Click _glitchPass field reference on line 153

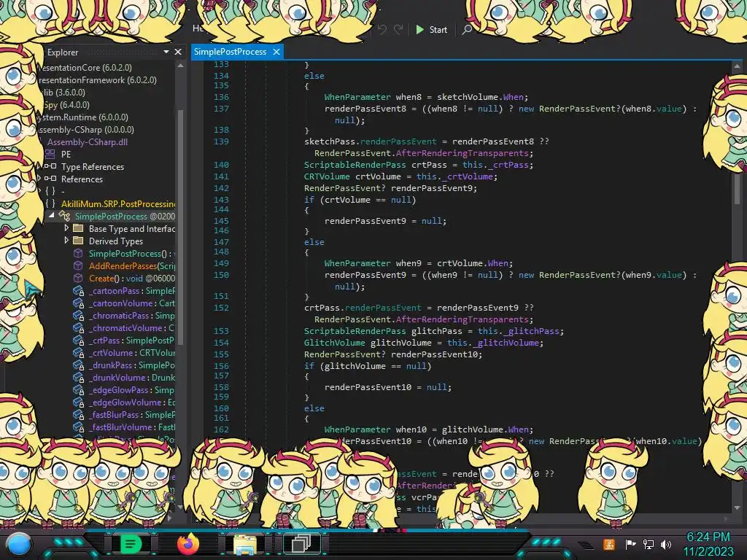(x=532, y=331)
